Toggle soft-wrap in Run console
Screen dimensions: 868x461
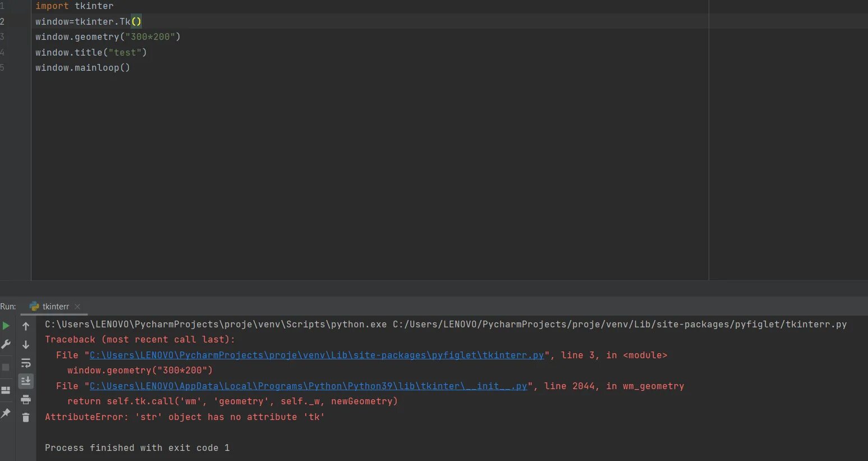click(26, 363)
